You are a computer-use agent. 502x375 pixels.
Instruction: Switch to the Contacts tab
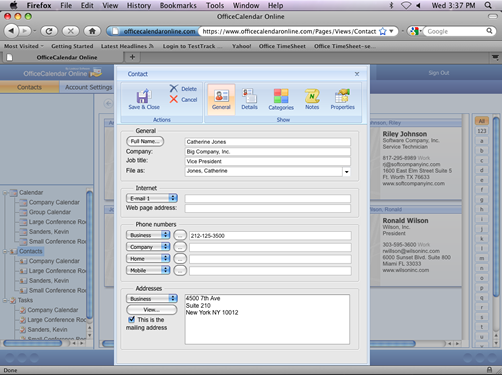click(29, 87)
